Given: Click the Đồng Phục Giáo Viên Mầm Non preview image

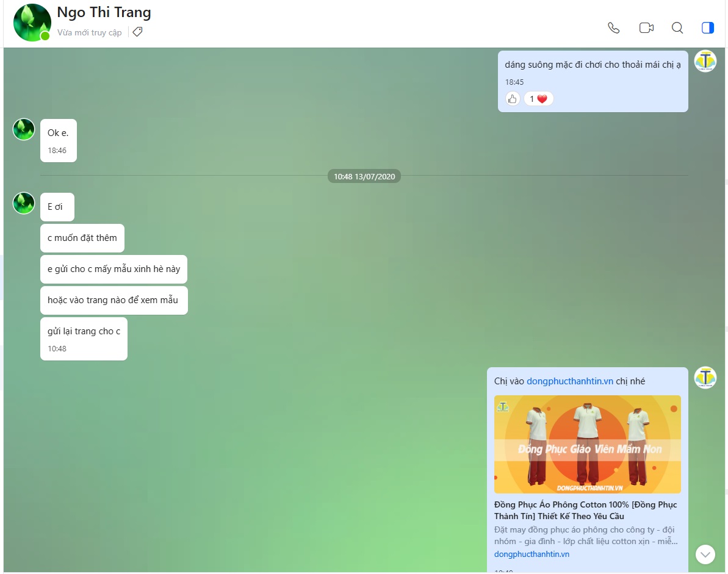Looking at the screenshot, I should [x=587, y=444].
